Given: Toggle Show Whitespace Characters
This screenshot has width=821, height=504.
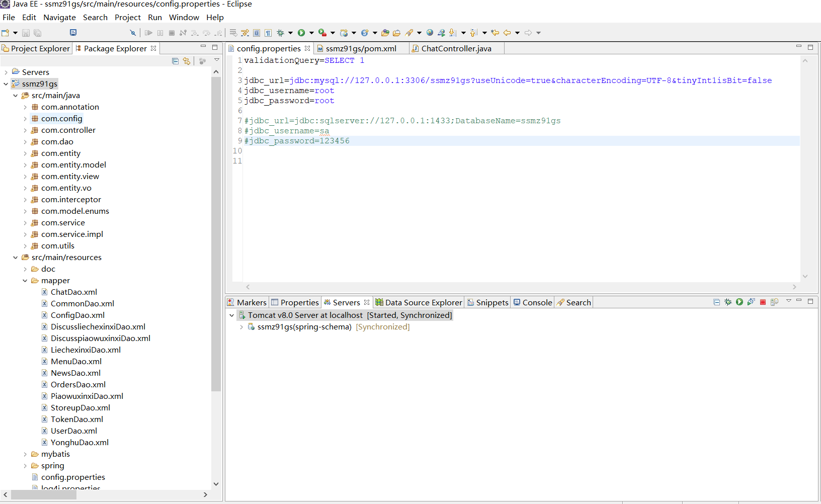Looking at the screenshot, I should 268,33.
